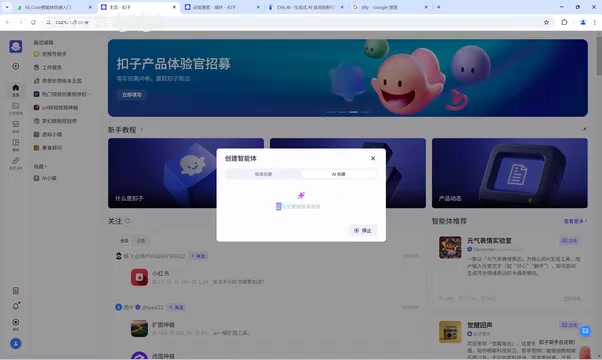The width and height of the screenshot is (602, 360).
Task: Switch to the 标准创建 tab
Action: tap(263, 174)
